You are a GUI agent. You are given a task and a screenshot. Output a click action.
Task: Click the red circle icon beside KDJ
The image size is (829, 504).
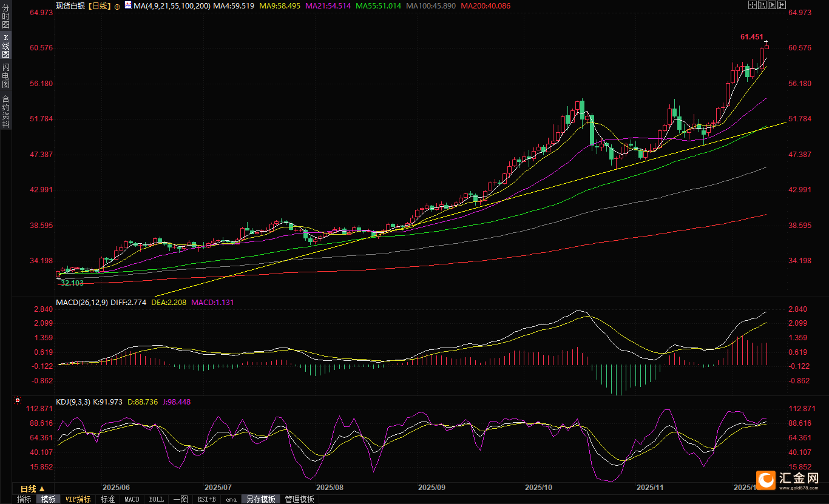[18, 401]
